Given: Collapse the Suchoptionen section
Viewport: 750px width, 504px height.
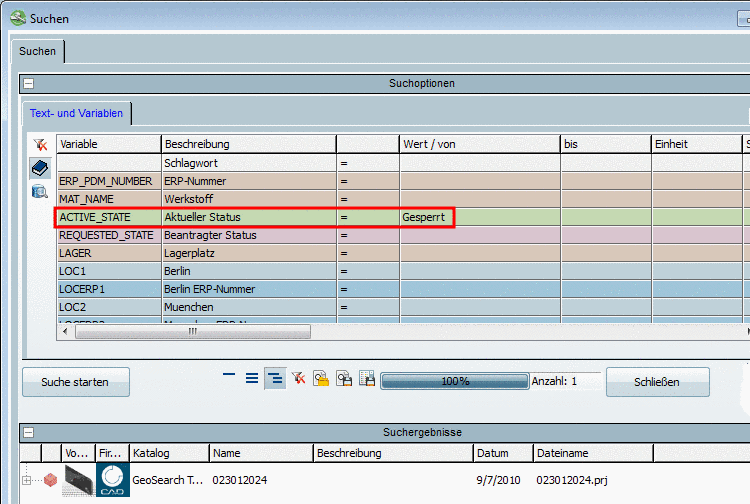Looking at the screenshot, I should [29, 84].
